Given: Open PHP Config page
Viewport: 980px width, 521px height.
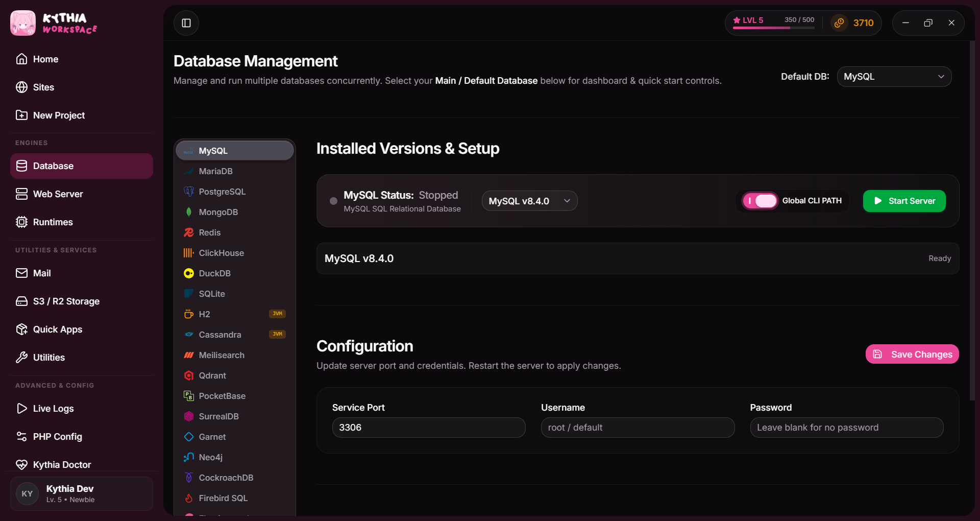Looking at the screenshot, I should (82, 437).
